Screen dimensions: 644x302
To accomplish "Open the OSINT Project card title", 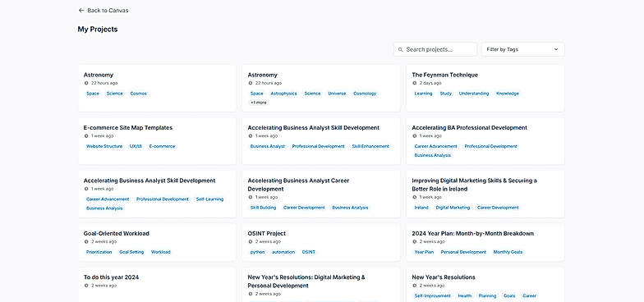I will pyautogui.click(x=266, y=233).
